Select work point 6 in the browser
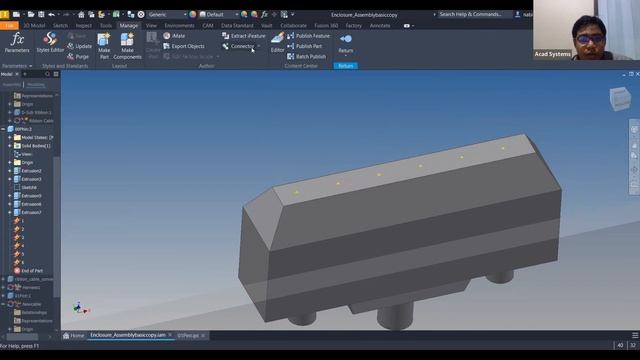 coord(19,262)
